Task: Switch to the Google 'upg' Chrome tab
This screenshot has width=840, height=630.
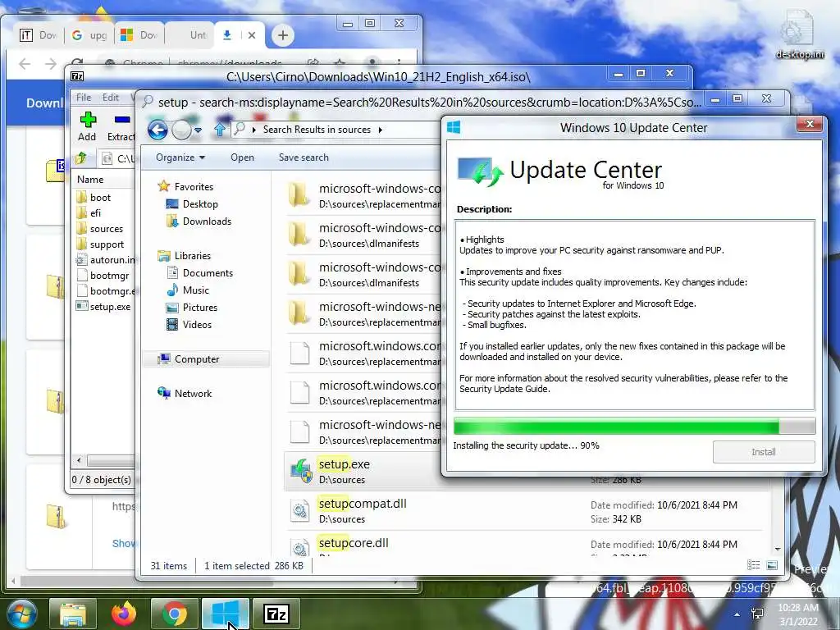Action: point(90,35)
